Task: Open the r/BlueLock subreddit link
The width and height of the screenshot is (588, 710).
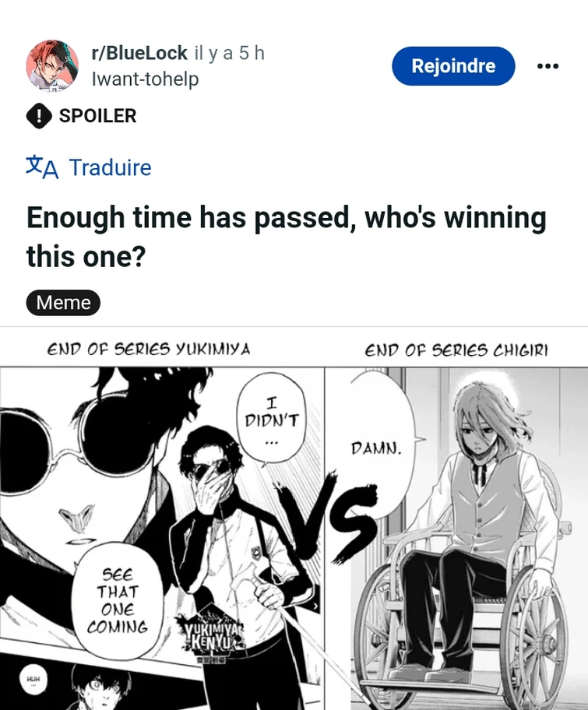Action: 139,53
